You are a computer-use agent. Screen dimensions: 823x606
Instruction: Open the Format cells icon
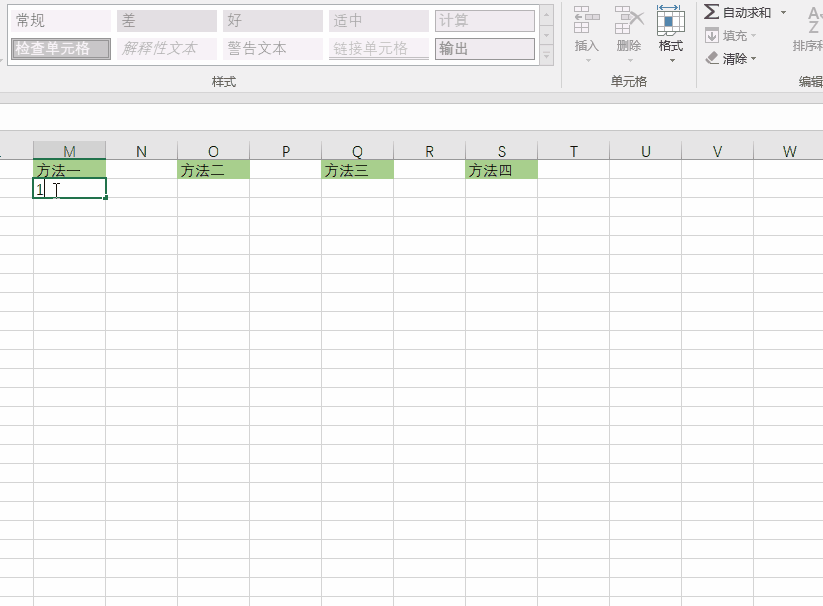coord(670,19)
